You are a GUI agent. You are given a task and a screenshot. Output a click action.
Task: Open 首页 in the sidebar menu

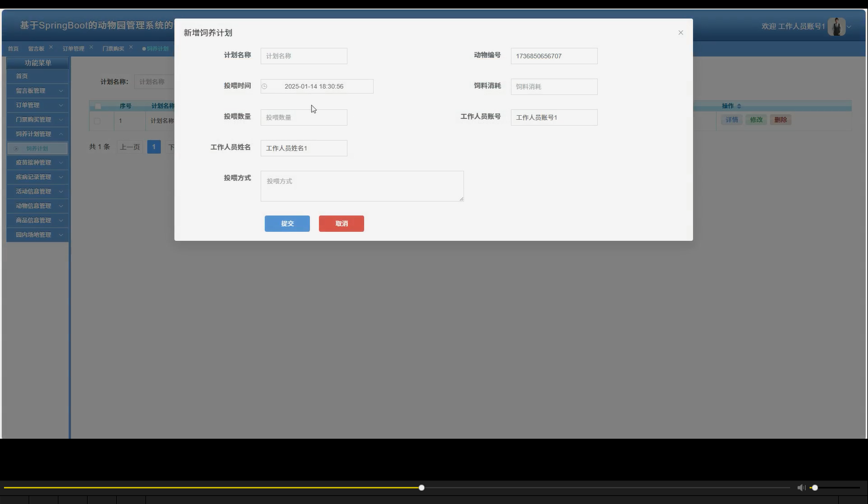pyautogui.click(x=38, y=76)
